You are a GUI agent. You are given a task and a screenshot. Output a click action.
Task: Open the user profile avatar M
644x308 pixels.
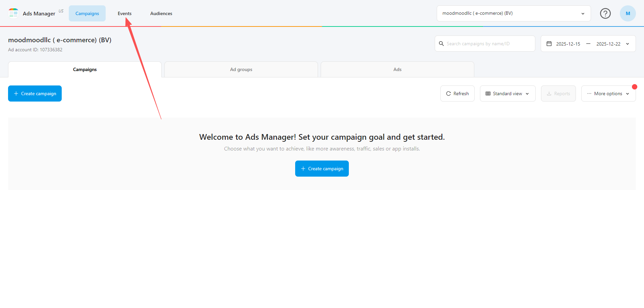(x=628, y=13)
